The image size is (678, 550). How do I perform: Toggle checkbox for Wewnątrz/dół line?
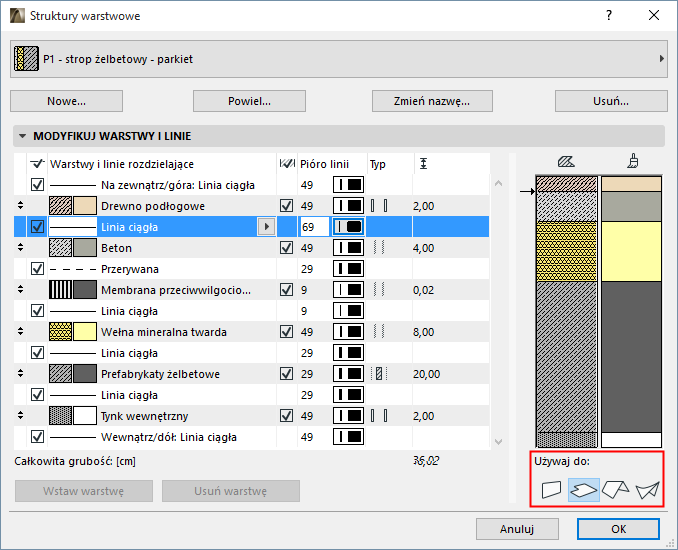tap(38, 437)
